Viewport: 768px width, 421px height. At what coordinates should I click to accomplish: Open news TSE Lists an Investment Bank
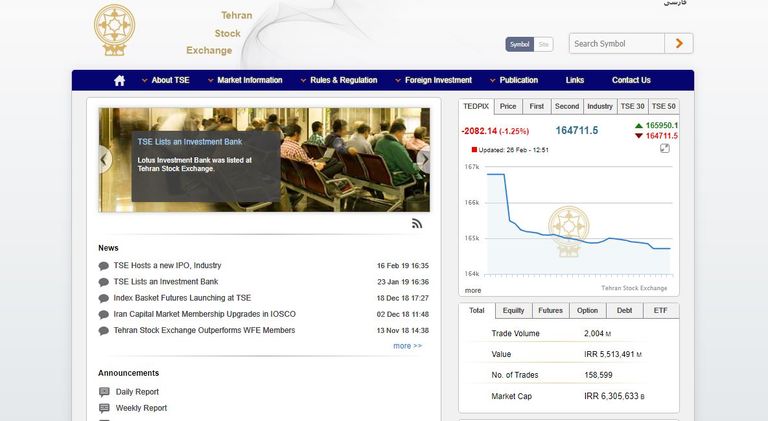pos(166,281)
